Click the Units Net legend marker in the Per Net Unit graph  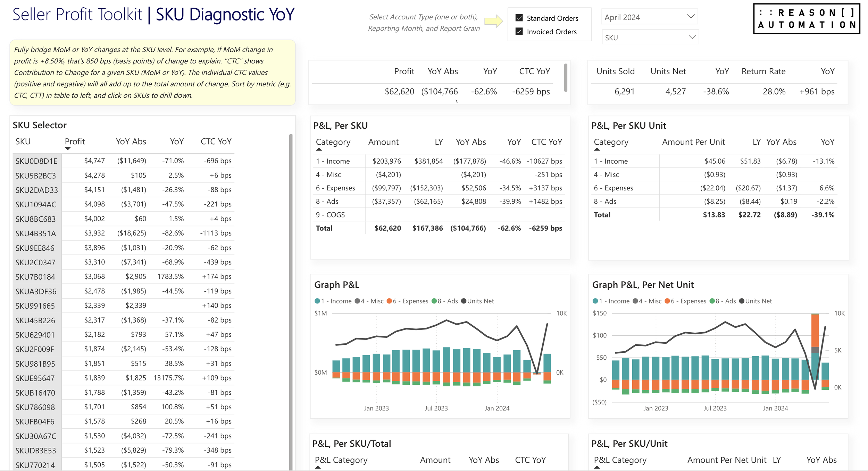coord(742,301)
